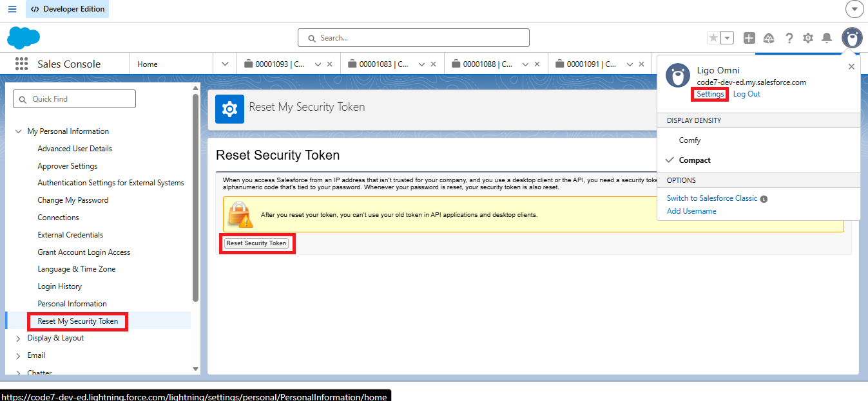Open Grant Account Login Access

[x=84, y=252]
